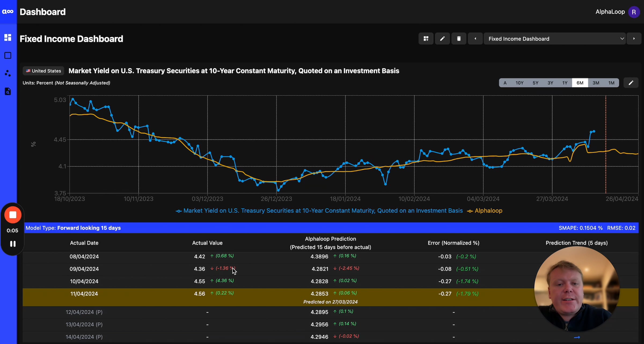Open the scatter dots sidebar icon
Image resolution: width=644 pixels, height=344 pixels.
pyautogui.click(x=8, y=73)
